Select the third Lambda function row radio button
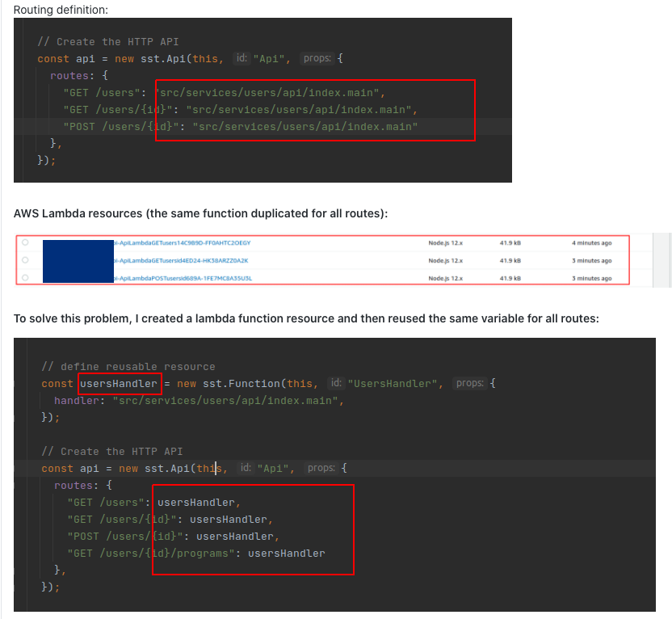 tap(24, 276)
